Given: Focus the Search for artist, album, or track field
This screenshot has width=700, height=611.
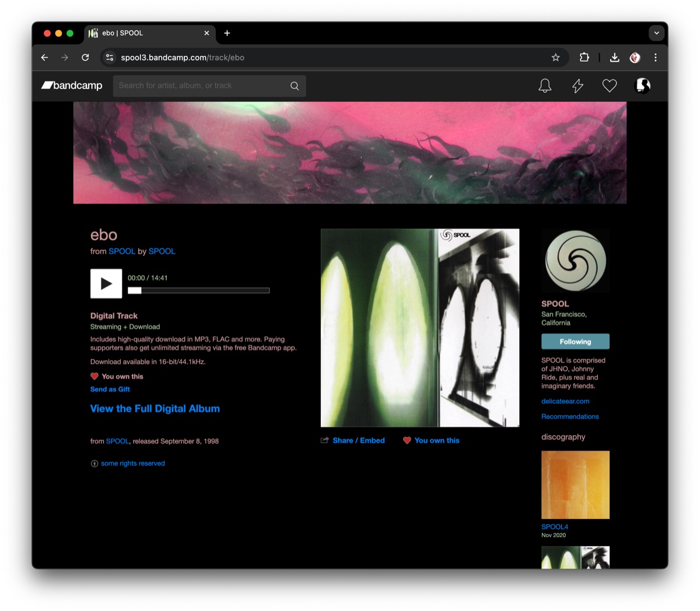Looking at the screenshot, I should (x=209, y=86).
